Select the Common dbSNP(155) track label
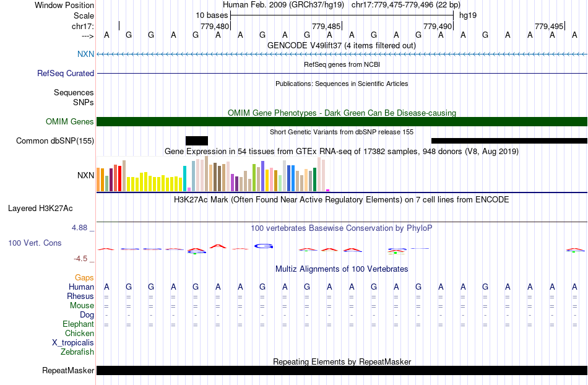The width and height of the screenshot is (588, 385). pyautogui.click(x=54, y=141)
